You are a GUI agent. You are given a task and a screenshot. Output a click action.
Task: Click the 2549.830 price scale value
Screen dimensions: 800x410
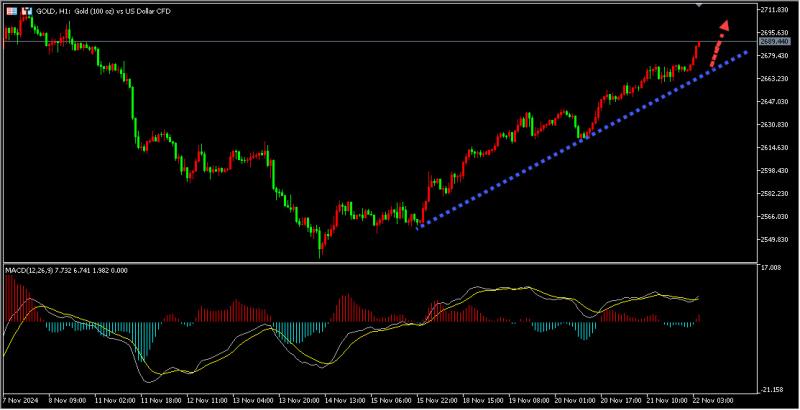[773, 239]
